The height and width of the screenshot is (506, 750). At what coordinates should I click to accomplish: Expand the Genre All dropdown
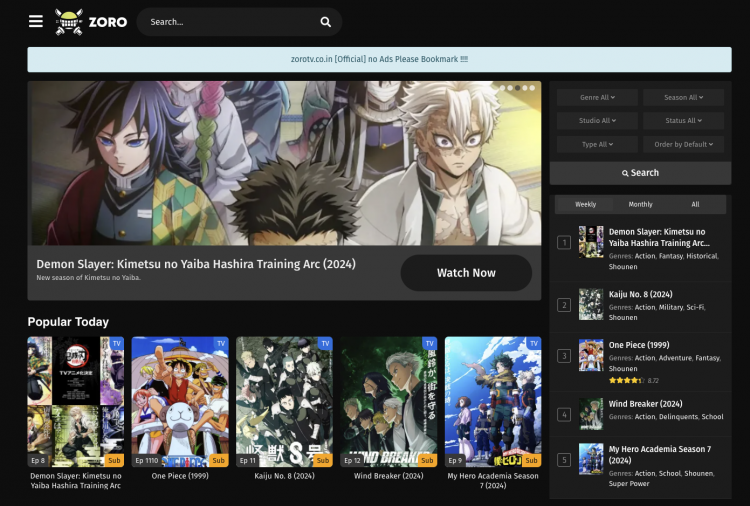(x=597, y=97)
